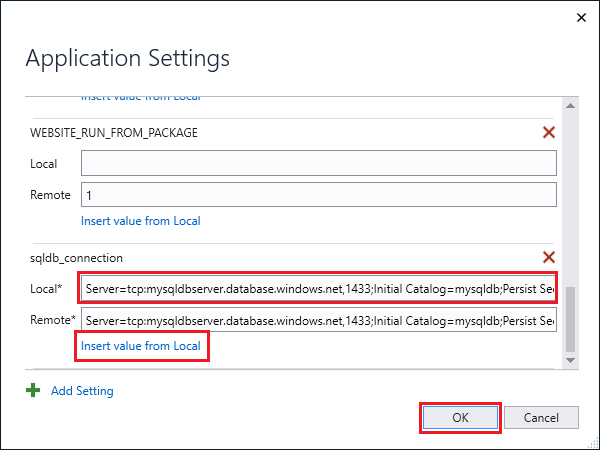Focus the Local field of WEBSITE_RUN_FROM_PACKAGE

point(319,163)
